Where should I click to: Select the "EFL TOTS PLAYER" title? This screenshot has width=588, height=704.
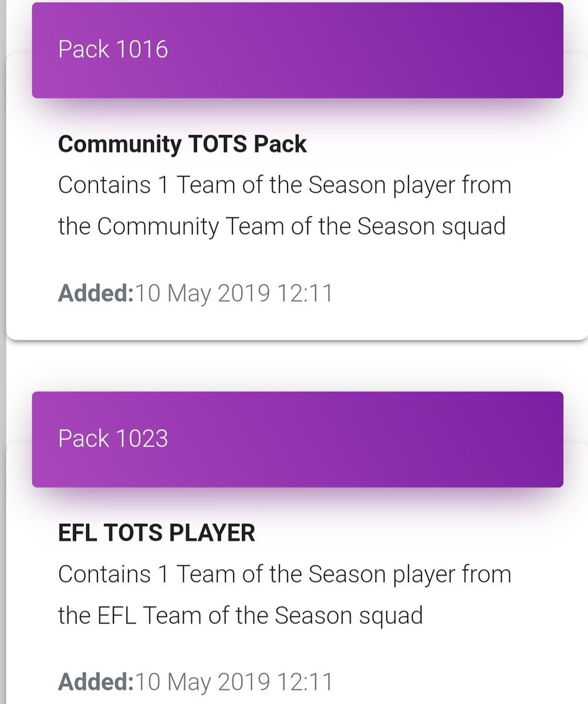coord(156,533)
